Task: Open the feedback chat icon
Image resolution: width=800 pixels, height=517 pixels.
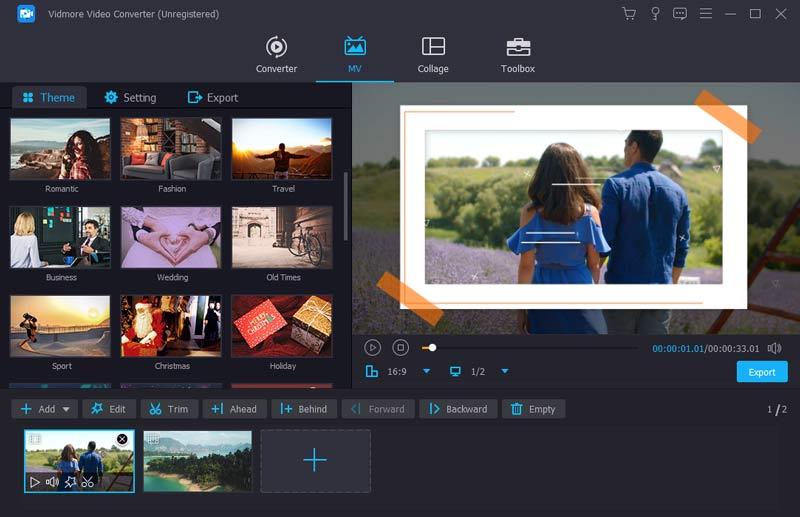Action: pos(680,14)
